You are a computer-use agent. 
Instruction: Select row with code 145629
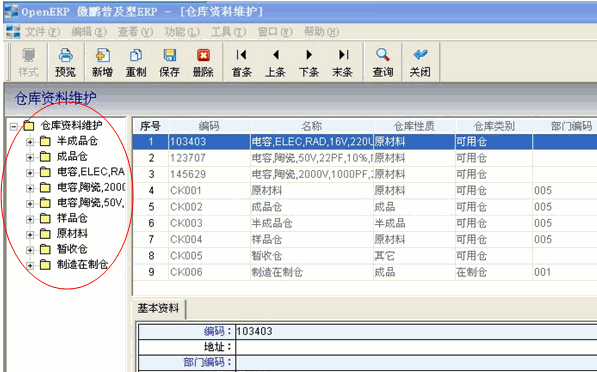365,174
